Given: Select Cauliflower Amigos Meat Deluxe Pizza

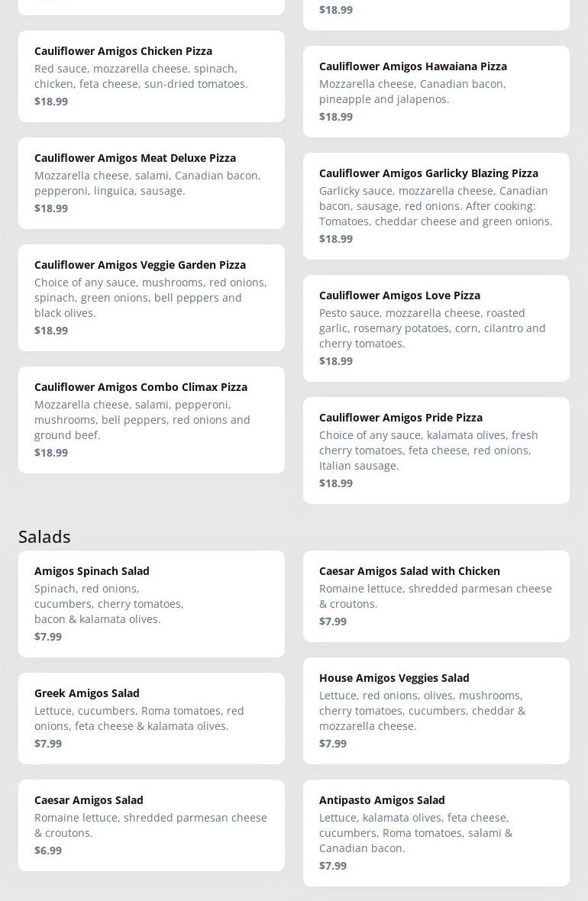Looking at the screenshot, I should click(151, 183).
